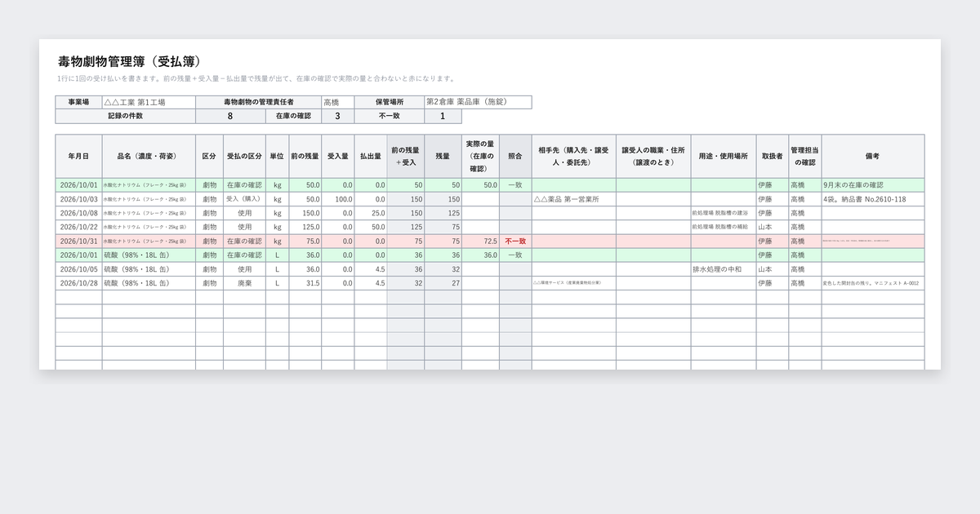Click the 取扱者 column header
Screen dimensions: 980x514
point(772,156)
